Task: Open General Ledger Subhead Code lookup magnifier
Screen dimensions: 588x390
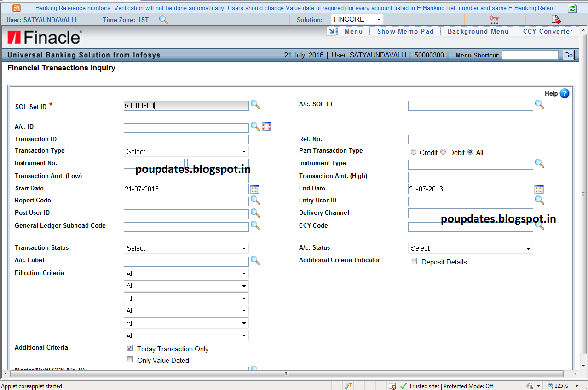Action: (x=255, y=225)
